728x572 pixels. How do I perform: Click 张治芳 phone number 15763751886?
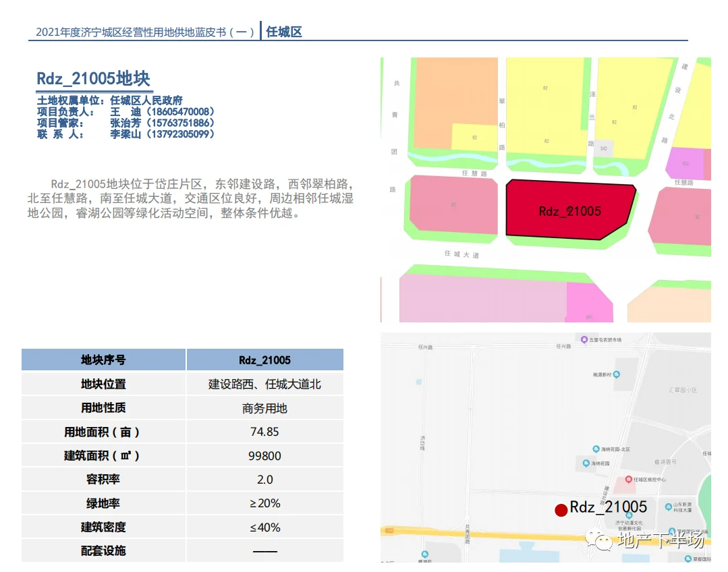tap(181, 123)
